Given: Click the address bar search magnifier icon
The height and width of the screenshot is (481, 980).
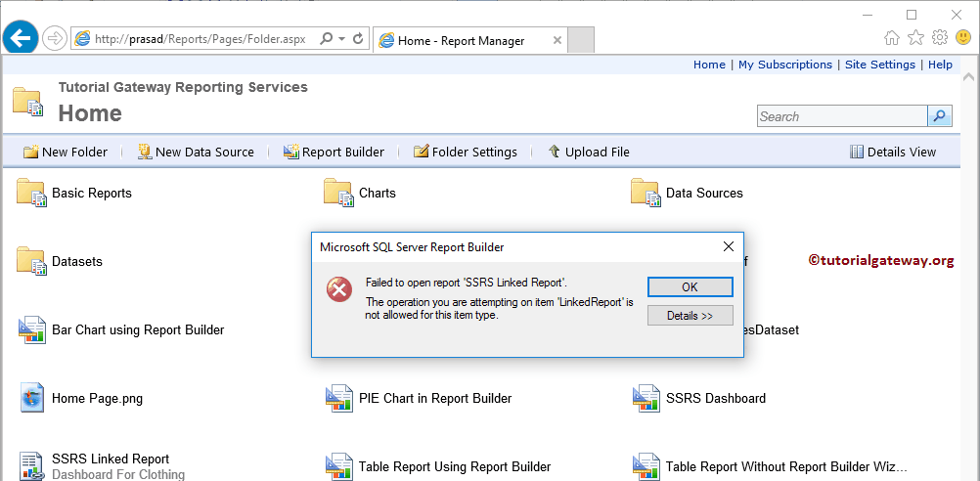Looking at the screenshot, I should click(x=326, y=39).
